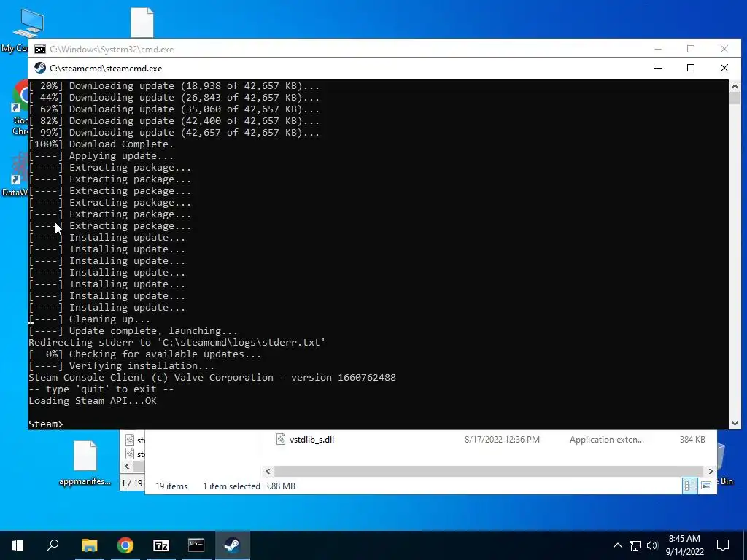Click '1 item selected 3.88 MB' status text
Viewport: 747px width, 560px height.
tap(249, 486)
